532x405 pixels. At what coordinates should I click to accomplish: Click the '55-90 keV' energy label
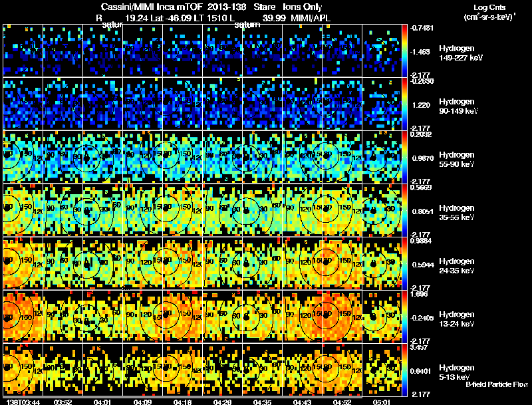click(x=456, y=164)
